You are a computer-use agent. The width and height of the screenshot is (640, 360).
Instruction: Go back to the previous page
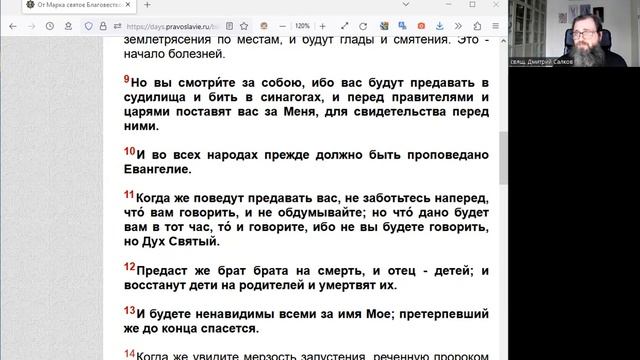(x=13, y=26)
